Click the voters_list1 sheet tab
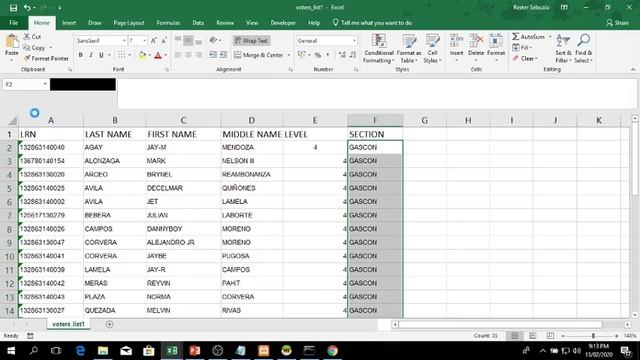The image size is (640, 360). pos(68,324)
